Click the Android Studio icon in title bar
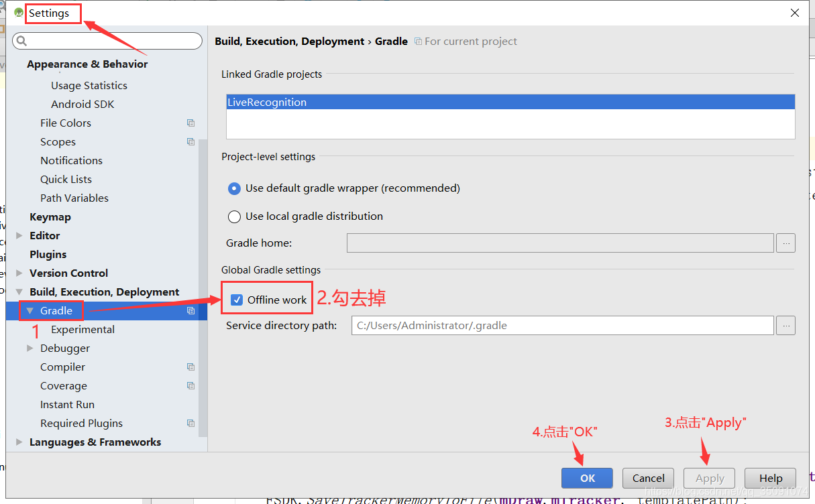The height and width of the screenshot is (504, 815). point(19,13)
